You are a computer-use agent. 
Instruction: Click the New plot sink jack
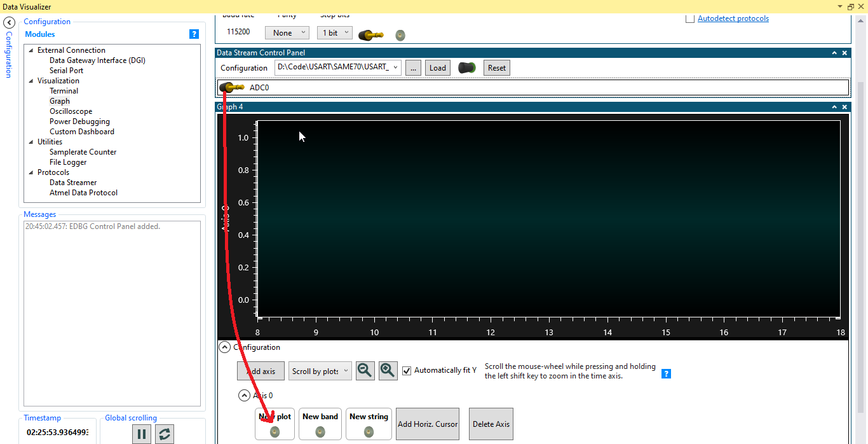(x=275, y=432)
